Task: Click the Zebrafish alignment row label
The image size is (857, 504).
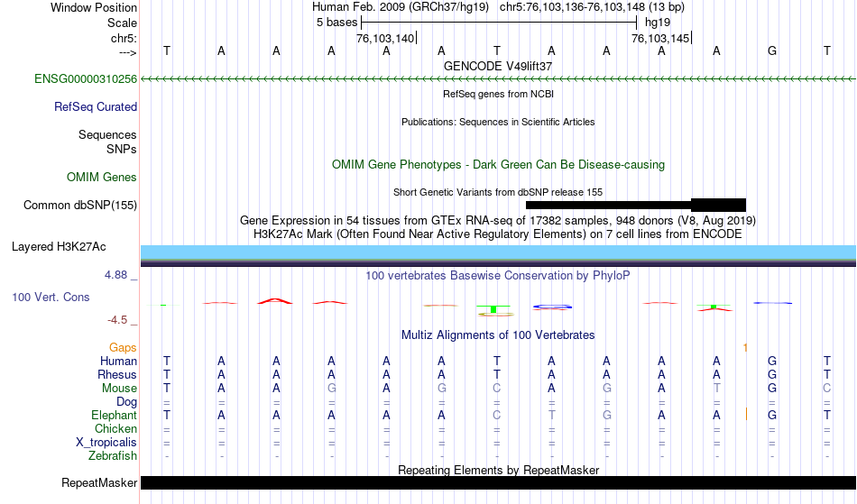Action: point(113,455)
